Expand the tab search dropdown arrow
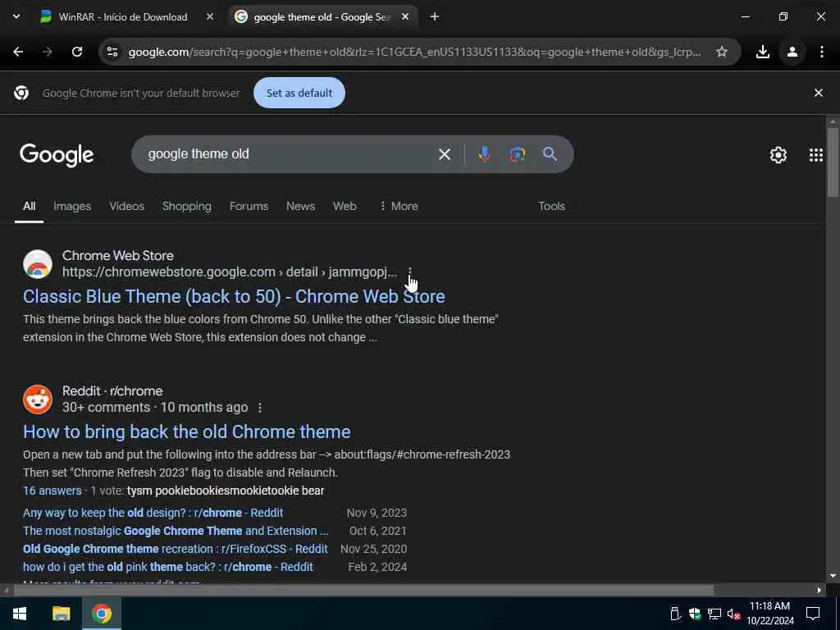Viewport: 840px width, 630px height. pyautogui.click(x=16, y=16)
